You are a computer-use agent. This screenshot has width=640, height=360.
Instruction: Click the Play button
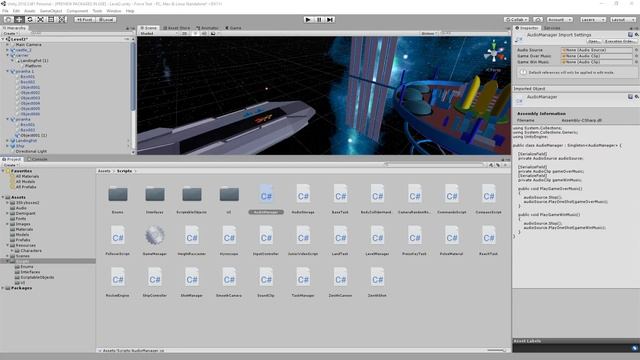[308, 20]
